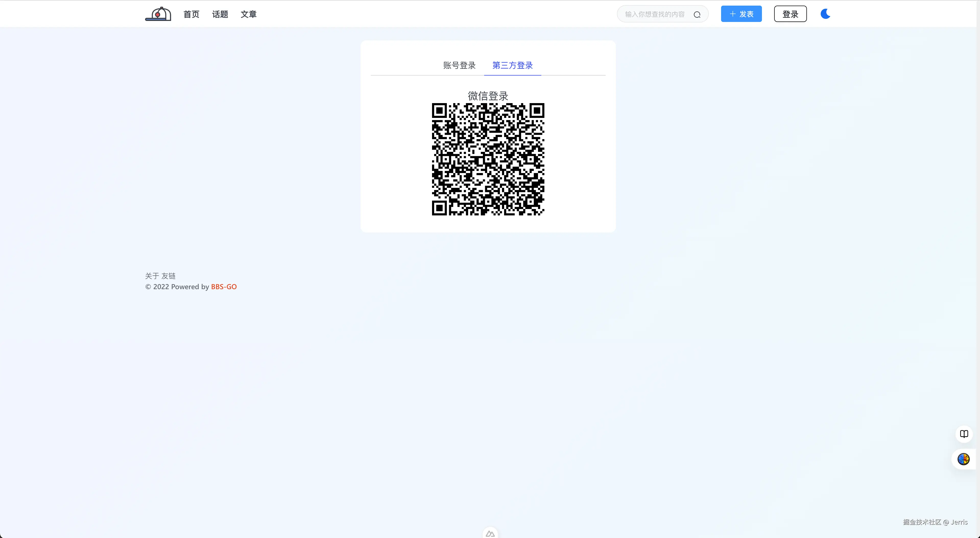This screenshot has height=538, width=980.
Task: Click the search magnifier icon
Action: click(697, 15)
